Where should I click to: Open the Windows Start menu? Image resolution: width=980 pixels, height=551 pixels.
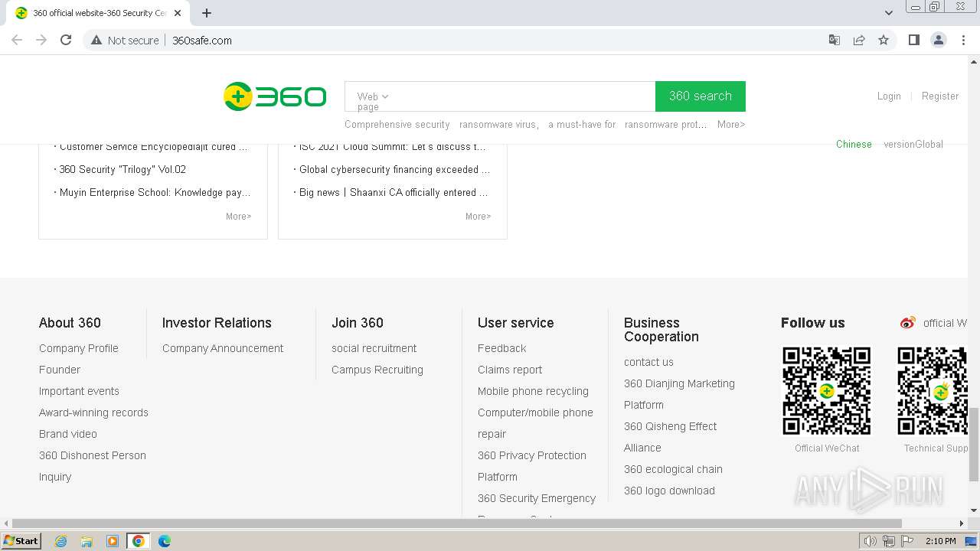click(x=21, y=541)
